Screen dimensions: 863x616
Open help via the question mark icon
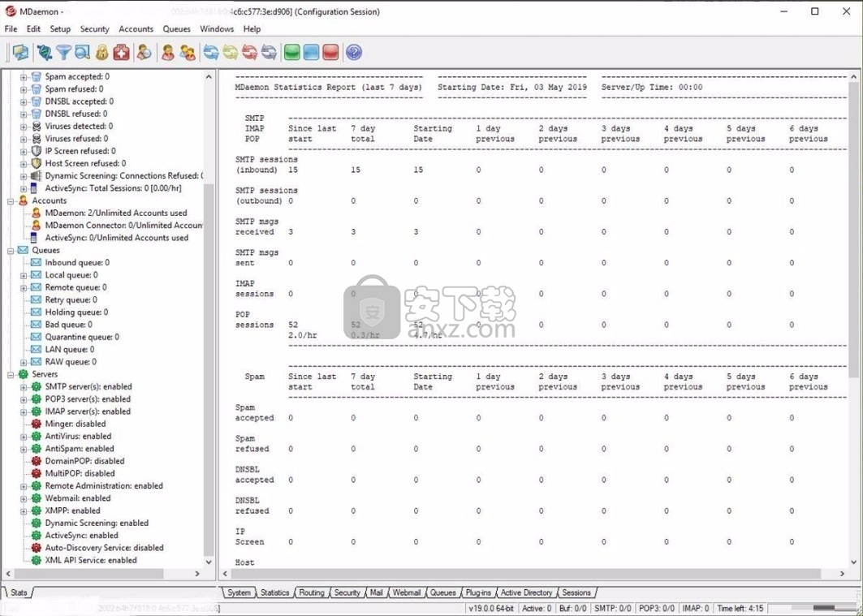tap(354, 52)
